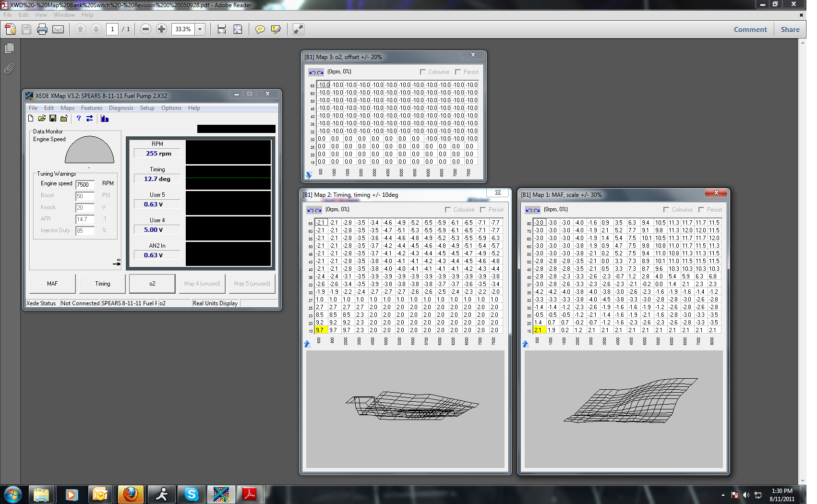The height and width of the screenshot is (504, 817).
Task: Tick Colourise in Map 1 MAF window
Action: pos(666,210)
